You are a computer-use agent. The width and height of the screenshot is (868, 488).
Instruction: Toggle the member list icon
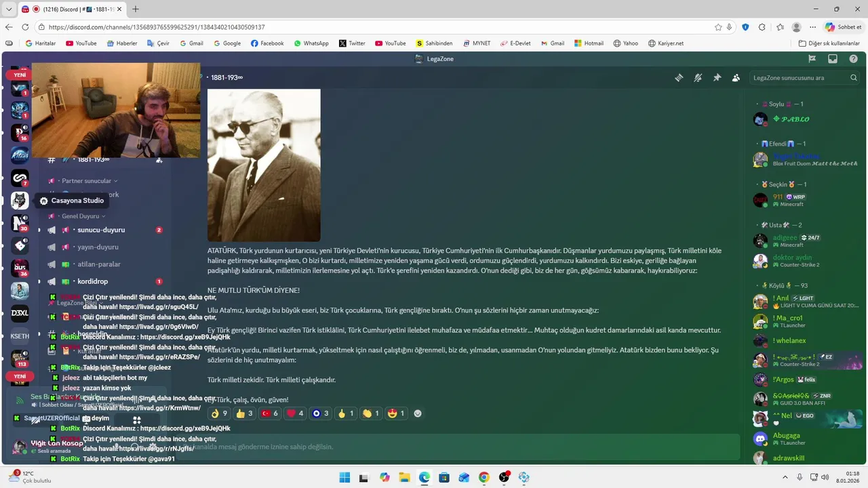(736, 78)
